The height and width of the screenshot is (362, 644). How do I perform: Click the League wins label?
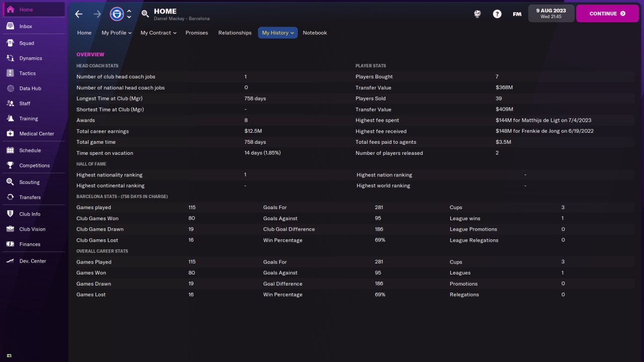[x=465, y=218]
